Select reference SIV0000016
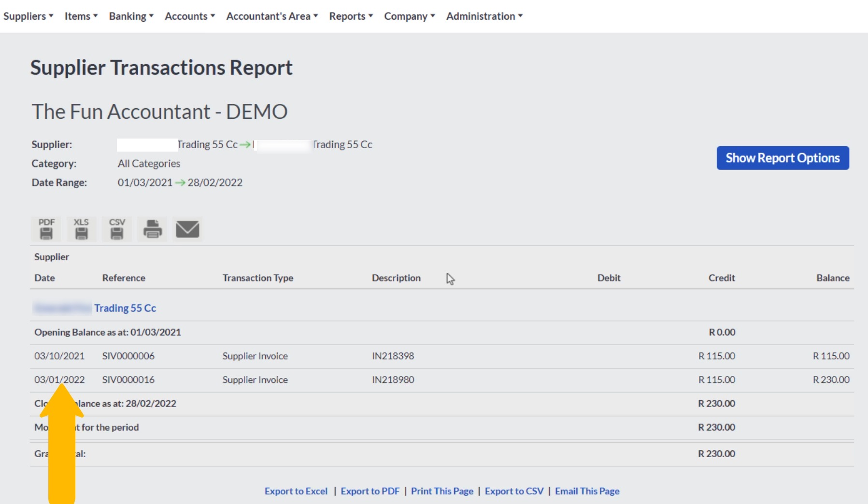 [x=128, y=379]
